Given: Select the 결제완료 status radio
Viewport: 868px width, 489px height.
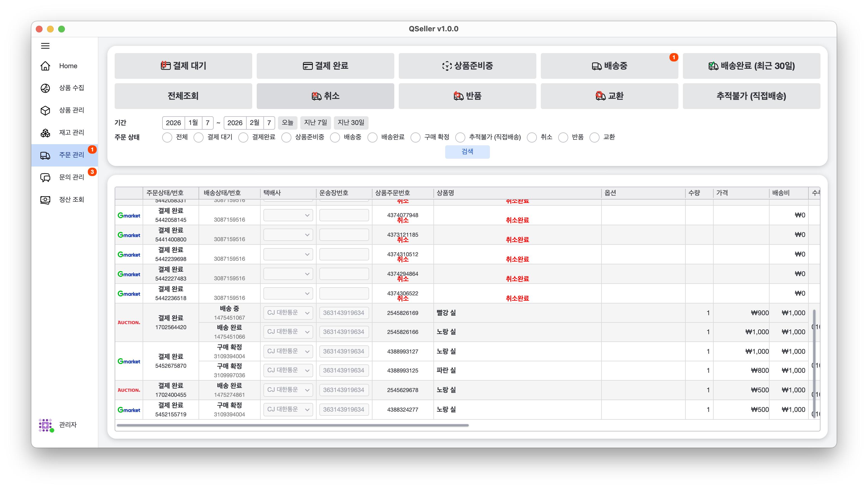Looking at the screenshot, I should pyautogui.click(x=243, y=137).
